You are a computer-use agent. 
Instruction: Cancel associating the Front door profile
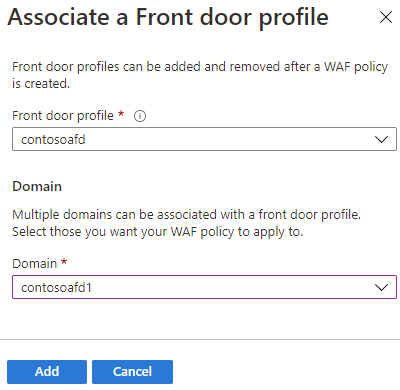pyautogui.click(x=132, y=372)
